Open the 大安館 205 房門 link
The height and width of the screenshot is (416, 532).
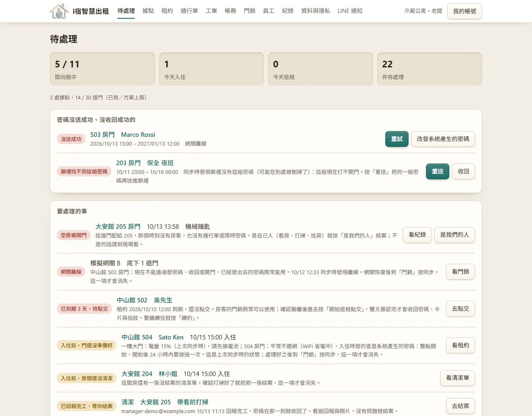118,227
